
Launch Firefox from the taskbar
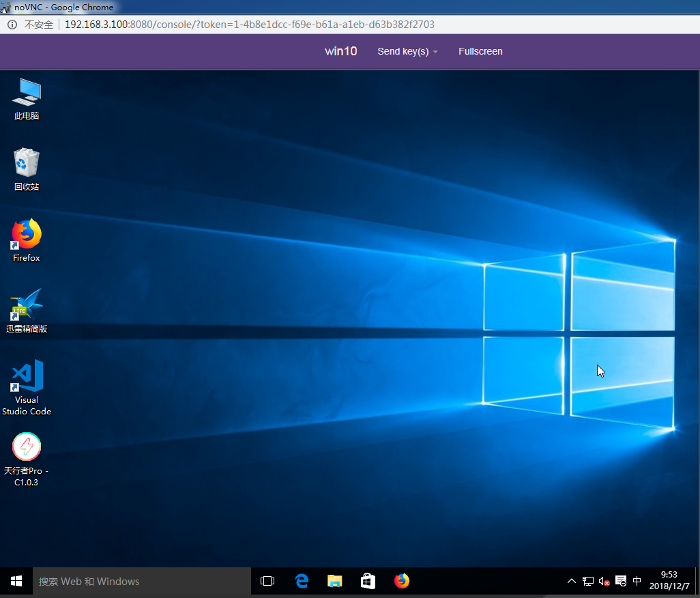click(401, 581)
